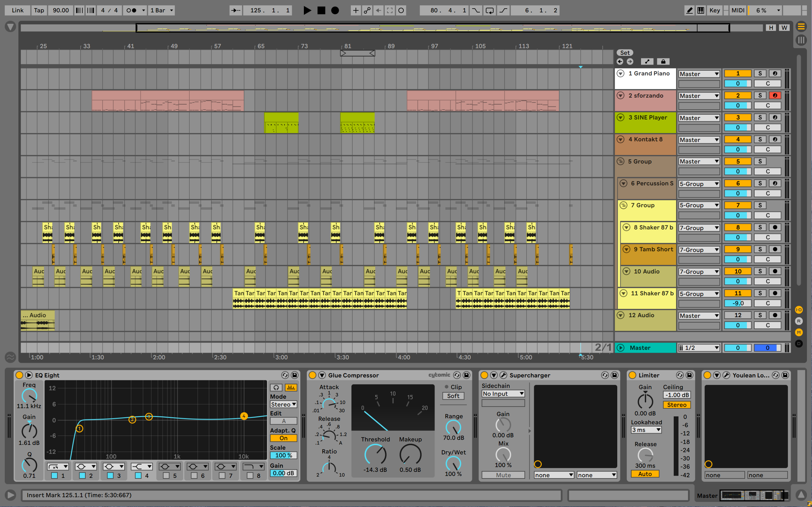The width and height of the screenshot is (812, 507).
Task: Click the Follow playback arrow icon
Action: pyautogui.click(x=236, y=10)
